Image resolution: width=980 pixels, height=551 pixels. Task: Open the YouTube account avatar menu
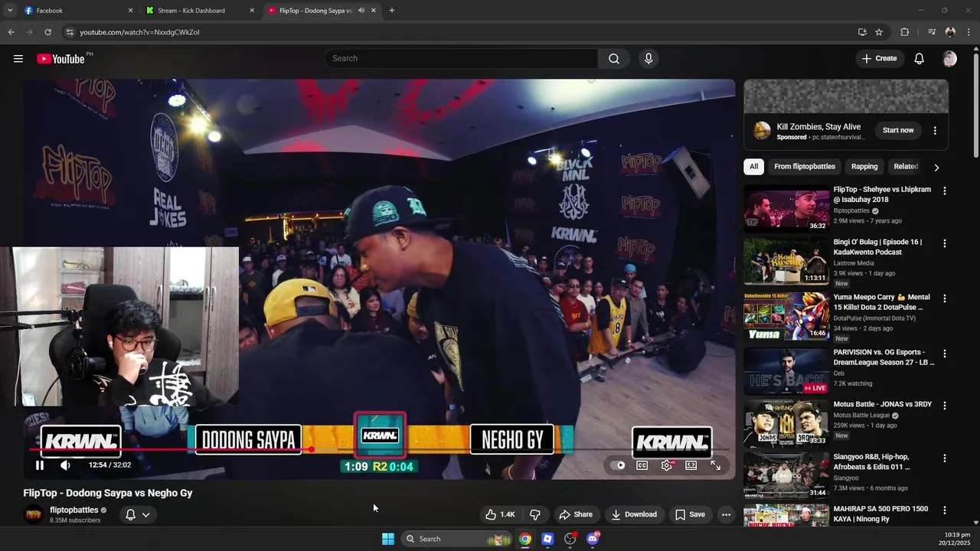950,59
